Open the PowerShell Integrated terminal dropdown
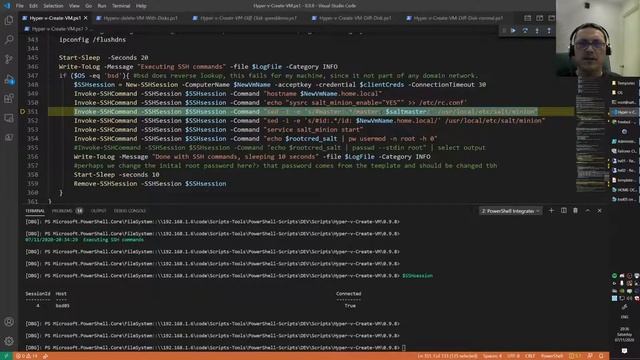The height and width of the screenshot is (360, 640). point(510,211)
